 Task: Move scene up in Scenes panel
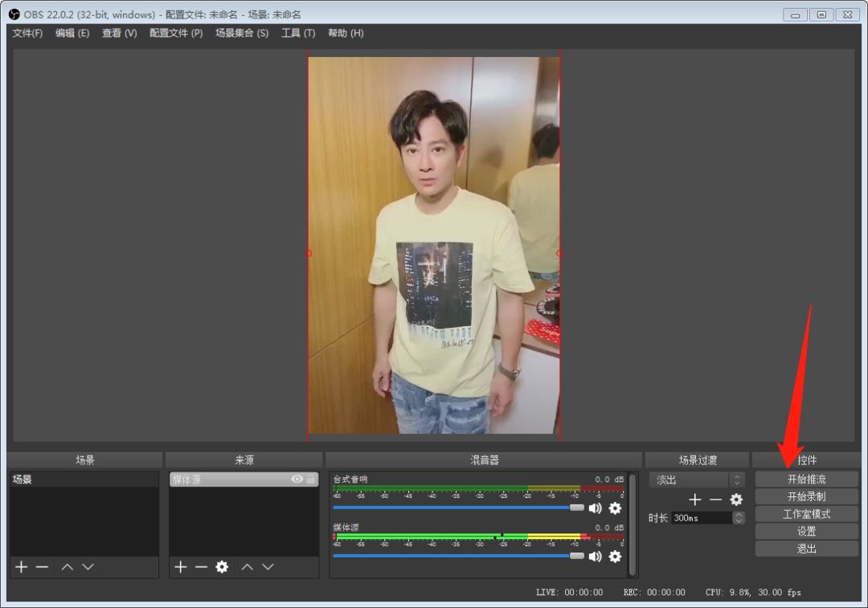pos(67,567)
